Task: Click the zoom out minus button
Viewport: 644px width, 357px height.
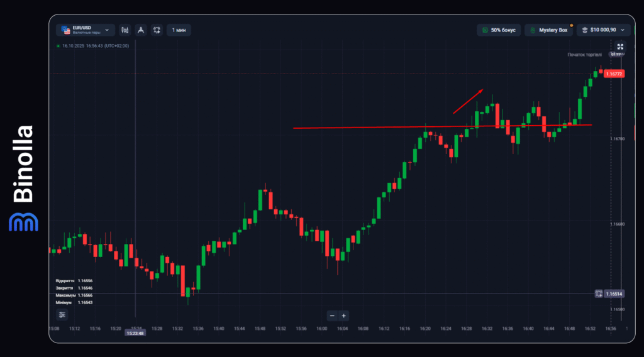Action: click(333, 316)
